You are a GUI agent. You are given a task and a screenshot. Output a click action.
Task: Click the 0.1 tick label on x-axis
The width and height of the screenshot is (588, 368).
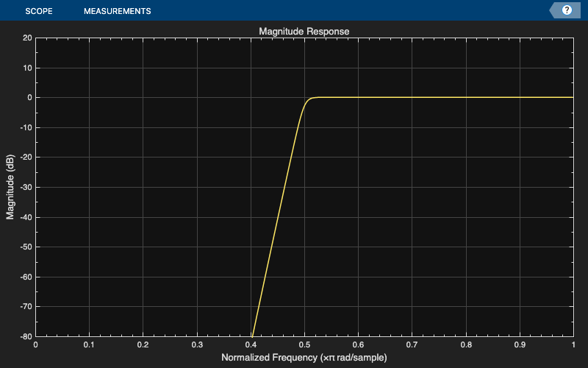(x=89, y=344)
